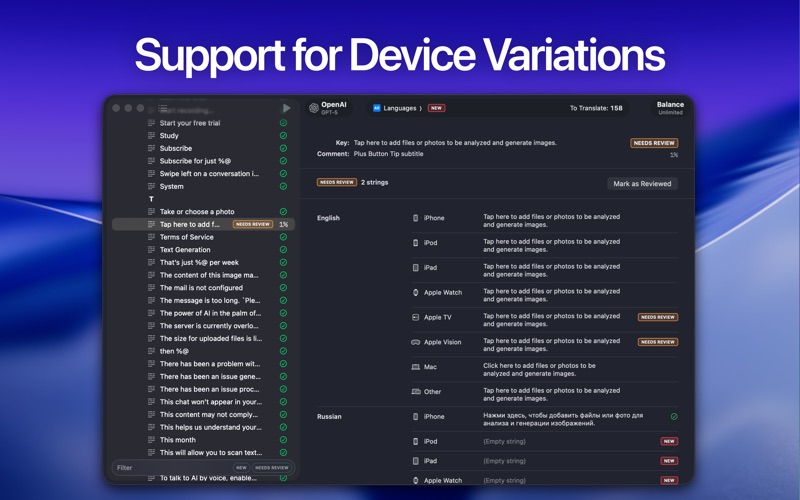Click the To Translate: 158 counter
This screenshot has width=800, height=500.
coord(596,108)
